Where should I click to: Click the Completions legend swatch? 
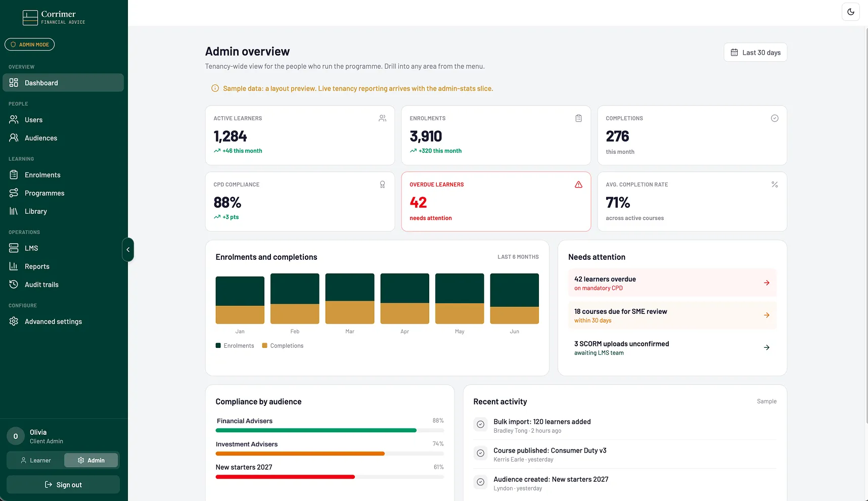264,346
